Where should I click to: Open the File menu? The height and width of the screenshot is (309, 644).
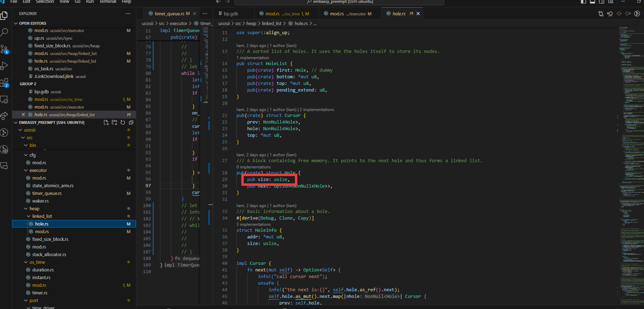click(14, 2)
